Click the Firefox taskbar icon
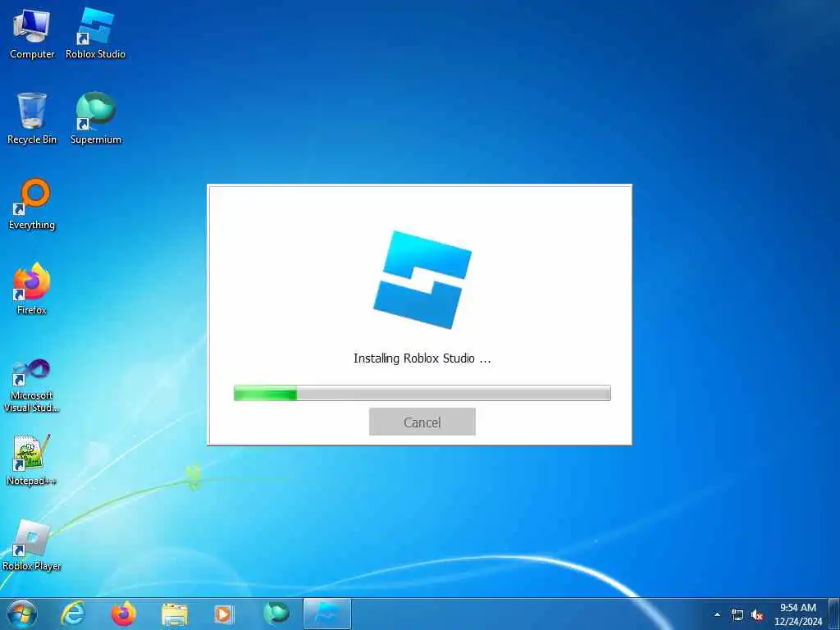840x630 pixels. [x=124, y=614]
